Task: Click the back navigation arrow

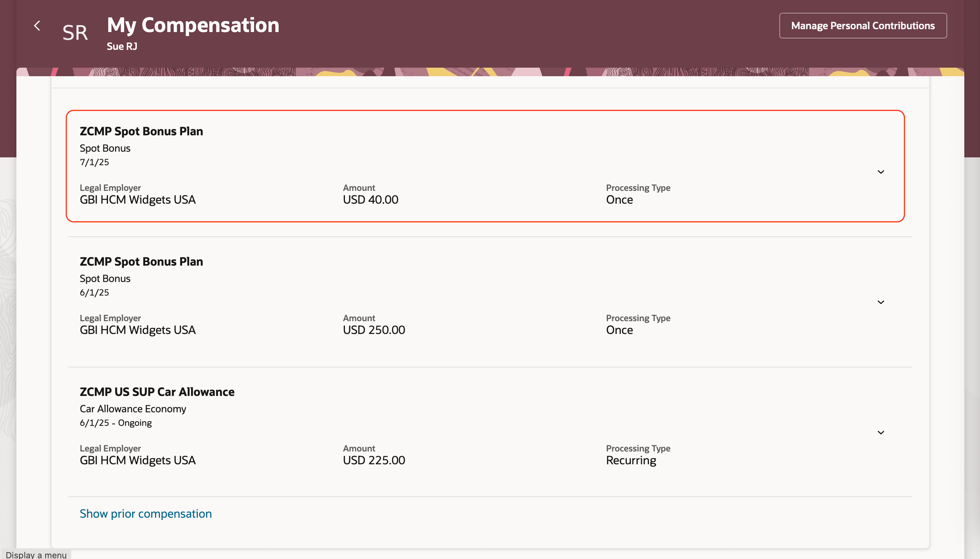Action: pos(37,26)
